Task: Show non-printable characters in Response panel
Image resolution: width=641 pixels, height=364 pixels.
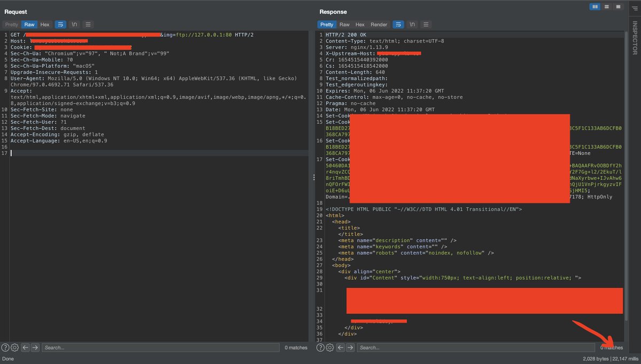Action: 412,25
